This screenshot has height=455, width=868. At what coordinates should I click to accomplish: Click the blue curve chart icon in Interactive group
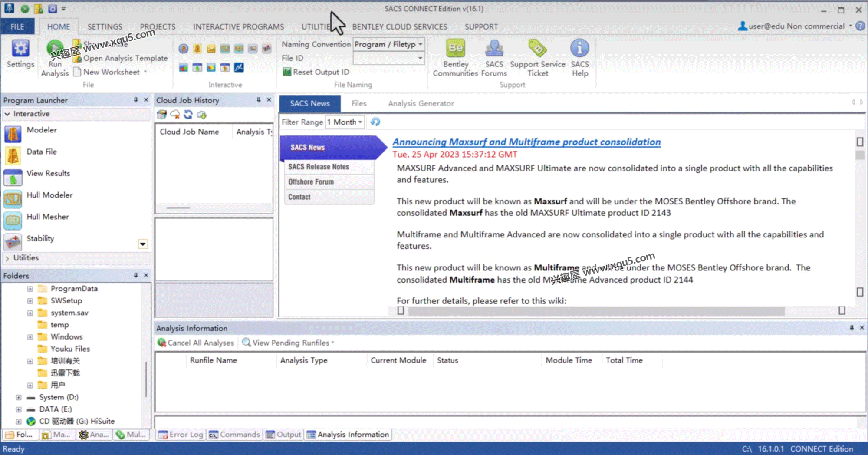click(239, 67)
